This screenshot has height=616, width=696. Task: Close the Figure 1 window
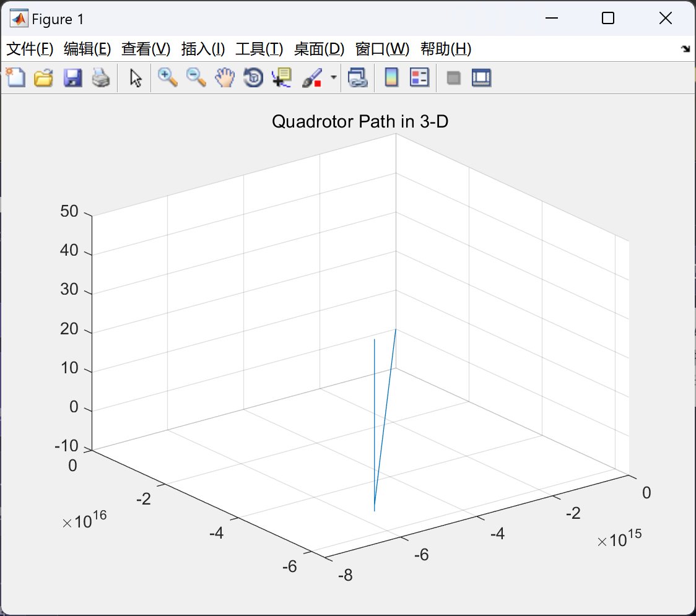pyautogui.click(x=666, y=18)
